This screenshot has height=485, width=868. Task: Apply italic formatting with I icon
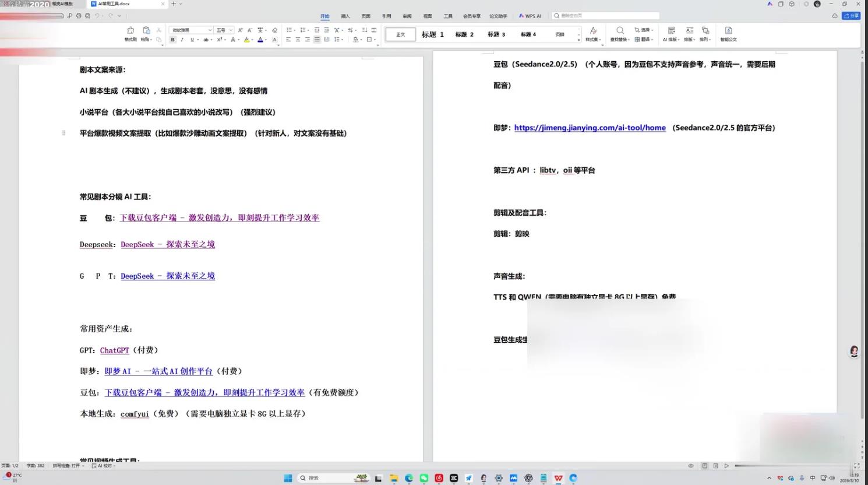coord(182,40)
